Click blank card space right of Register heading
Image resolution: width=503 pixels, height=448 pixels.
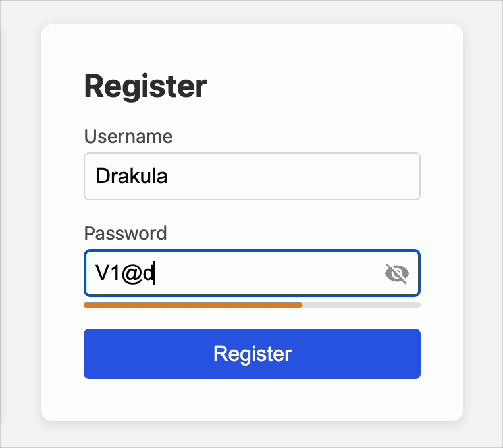click(x=329, y=86)
